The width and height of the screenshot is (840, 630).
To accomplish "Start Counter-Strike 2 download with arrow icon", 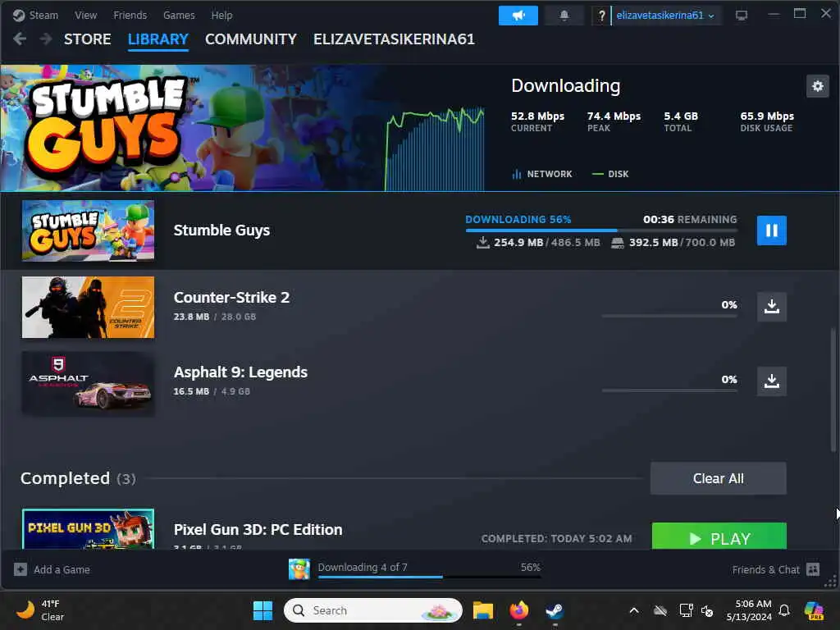I will point(771,307).
